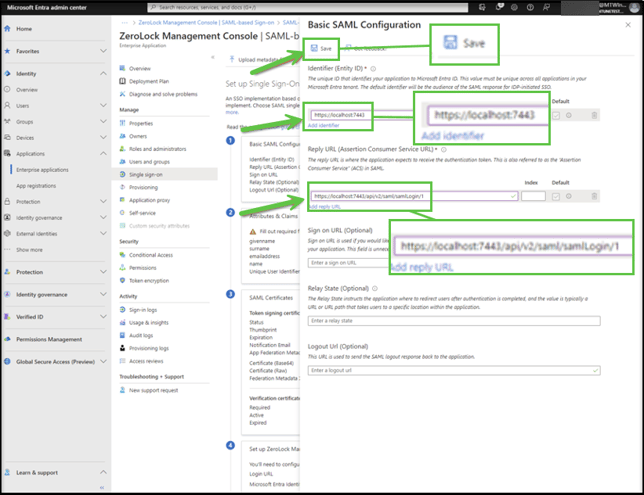The height and width of the screenshot is (495, 644).
Task: Click the Add identifier link
Action: [324, 125]
